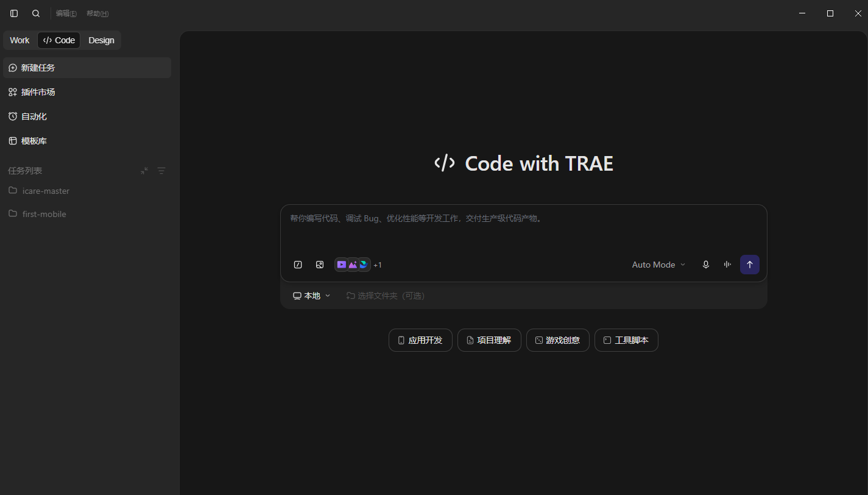This screenshot has width=868, height=495.
Task: Switch to the Design tab
Action: [101, 40]
